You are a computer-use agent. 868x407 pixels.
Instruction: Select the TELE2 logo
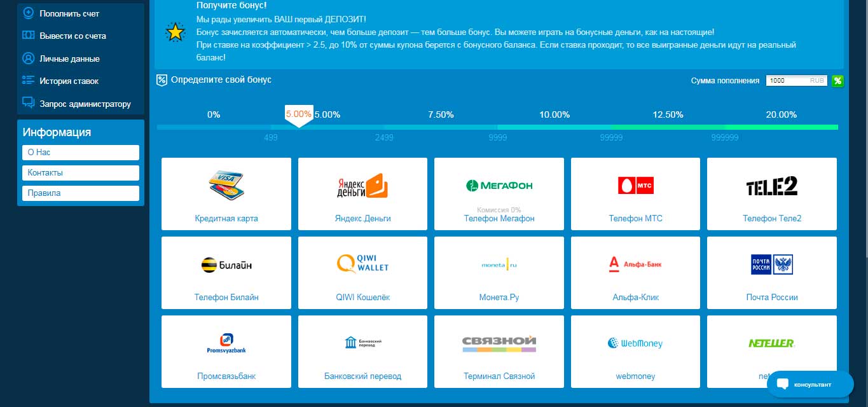tap(772, 186)
